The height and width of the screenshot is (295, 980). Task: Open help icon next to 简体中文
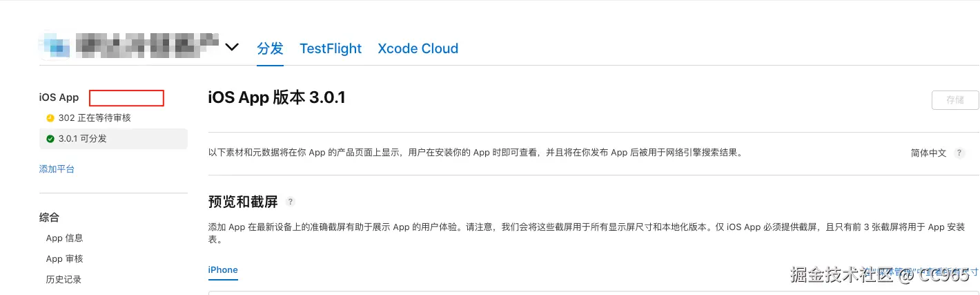959,153
